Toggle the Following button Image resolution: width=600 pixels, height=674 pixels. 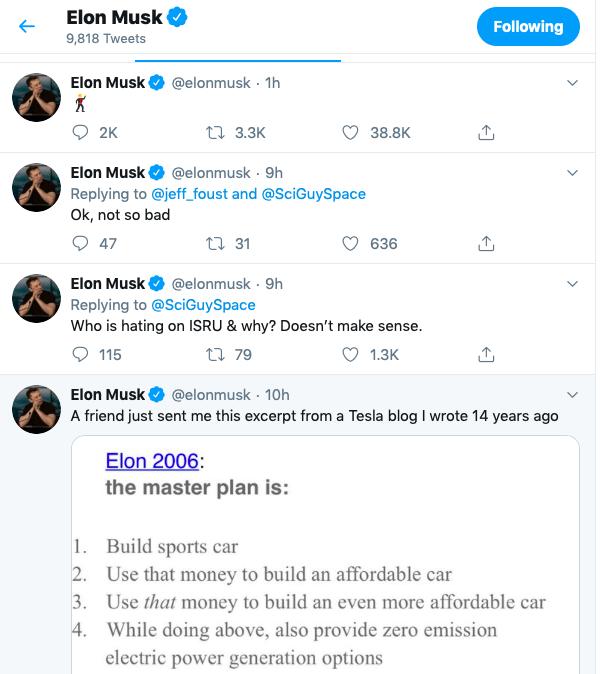tap(528, 27)
